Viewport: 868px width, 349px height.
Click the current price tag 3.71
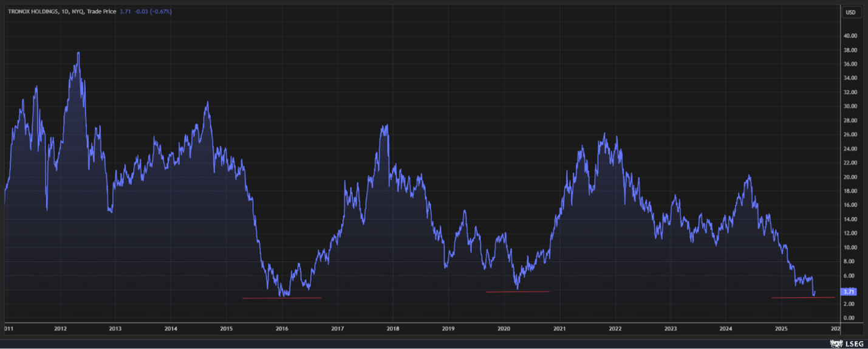[x=849, y=292]
